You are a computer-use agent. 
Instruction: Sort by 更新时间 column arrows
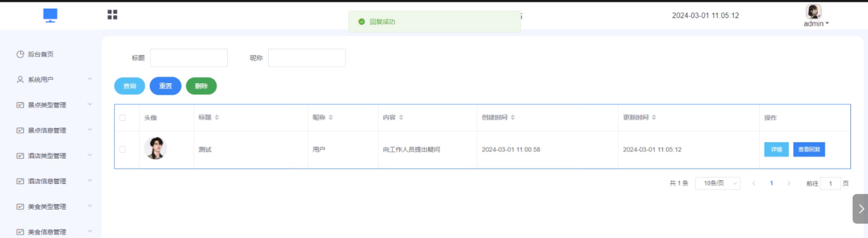(654, 117)
